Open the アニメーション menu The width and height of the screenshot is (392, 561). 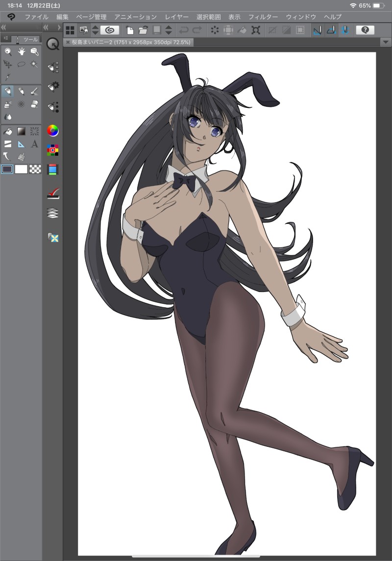136,17
